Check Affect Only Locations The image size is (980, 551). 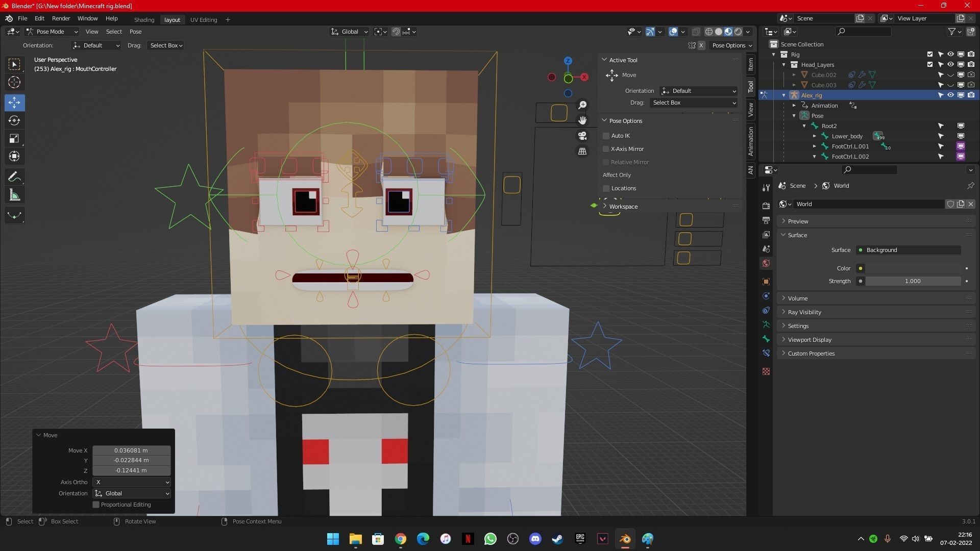tap(606, 188)
